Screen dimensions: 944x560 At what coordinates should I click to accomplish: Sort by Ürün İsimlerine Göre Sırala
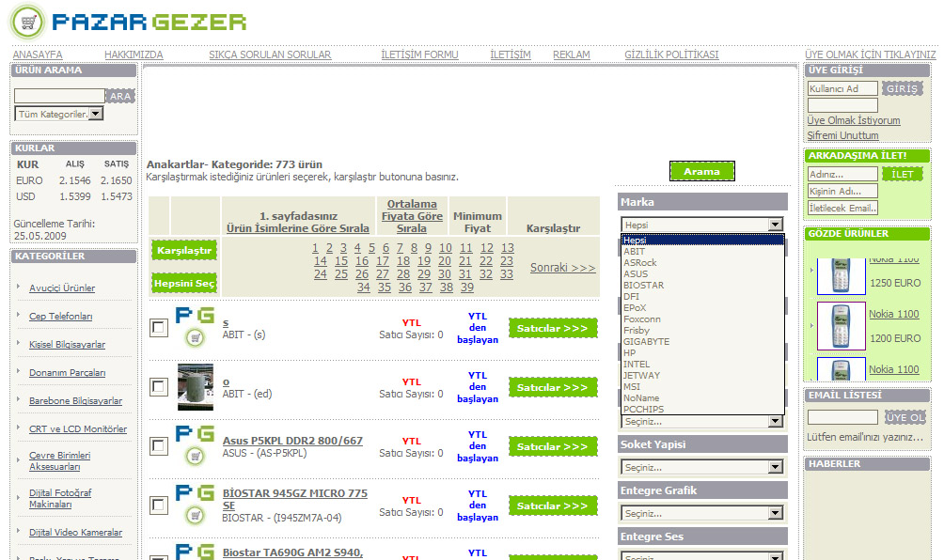298,228
